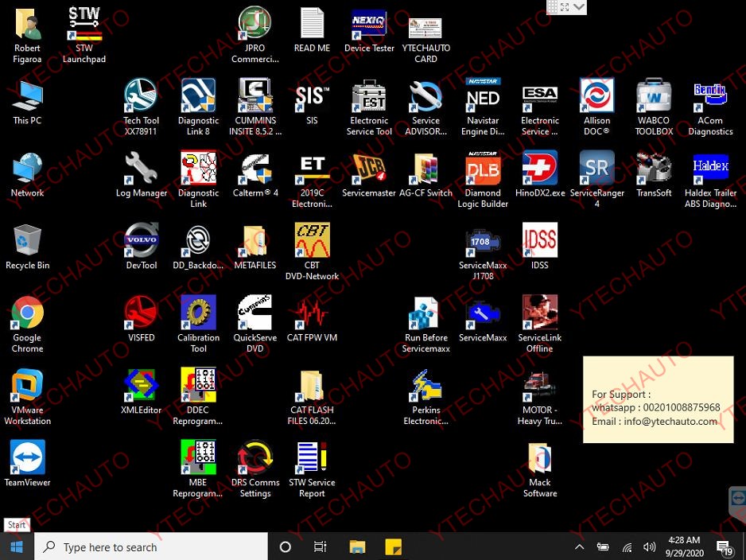Screen dimensions: 746x560
Task: Open Sticky Notes from the taskbar
Action: (394, 546)
